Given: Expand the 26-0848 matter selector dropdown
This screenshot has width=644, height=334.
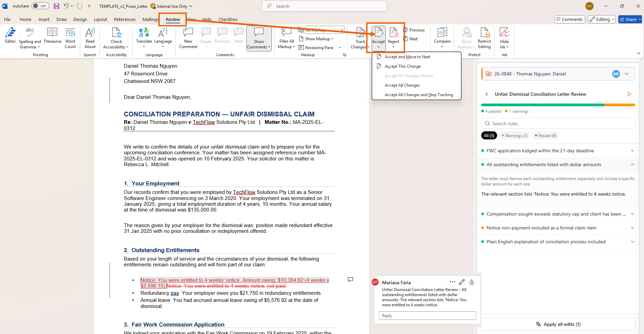Looking at the screenshot, I should [x=627, y=74].
